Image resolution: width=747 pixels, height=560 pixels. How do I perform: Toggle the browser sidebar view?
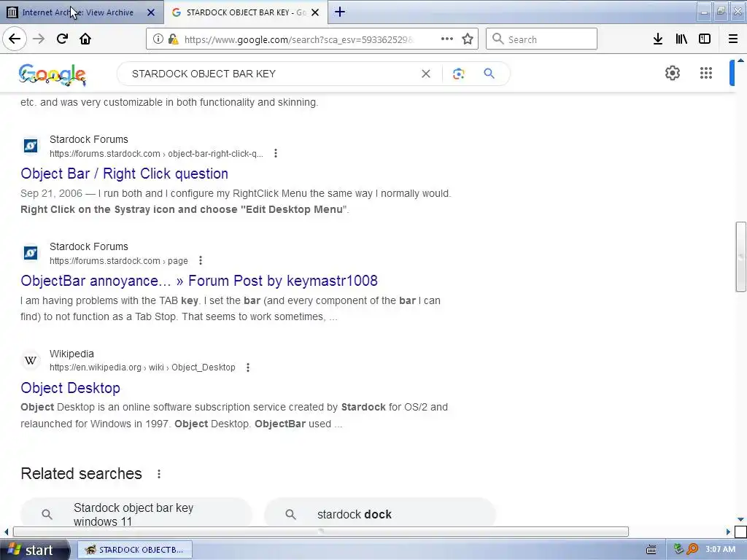[x=705, y=39]
